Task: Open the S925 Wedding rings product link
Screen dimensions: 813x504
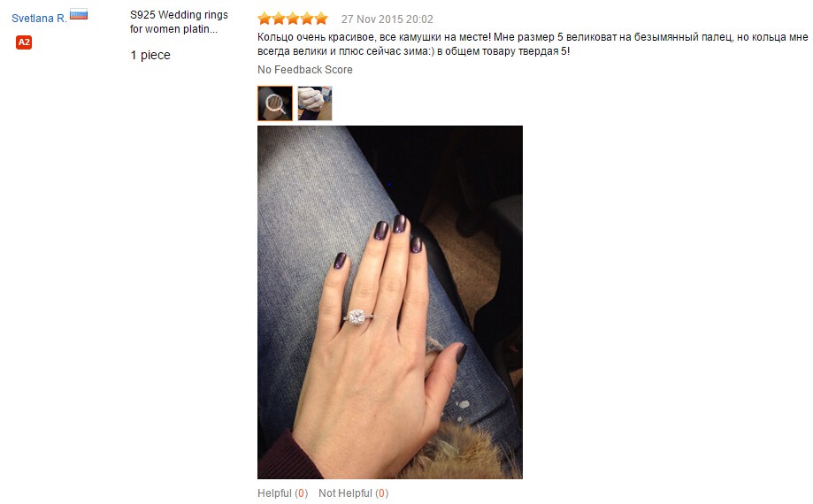Action: pyautogui.click(x=179, y=22)
